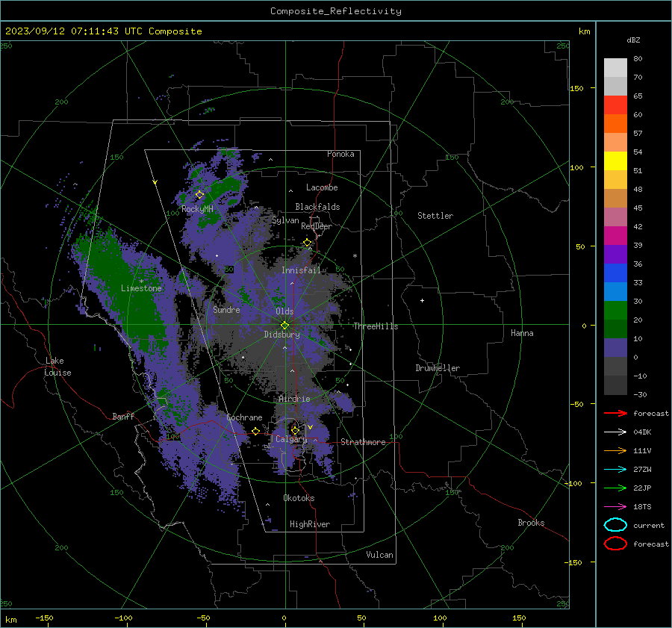Click the ThreeHills town label

click(x=376, y=326)
